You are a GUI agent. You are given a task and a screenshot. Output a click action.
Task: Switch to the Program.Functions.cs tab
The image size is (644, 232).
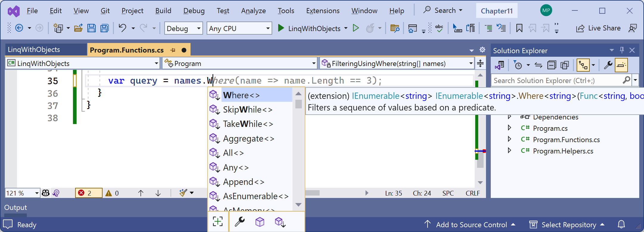127,50
